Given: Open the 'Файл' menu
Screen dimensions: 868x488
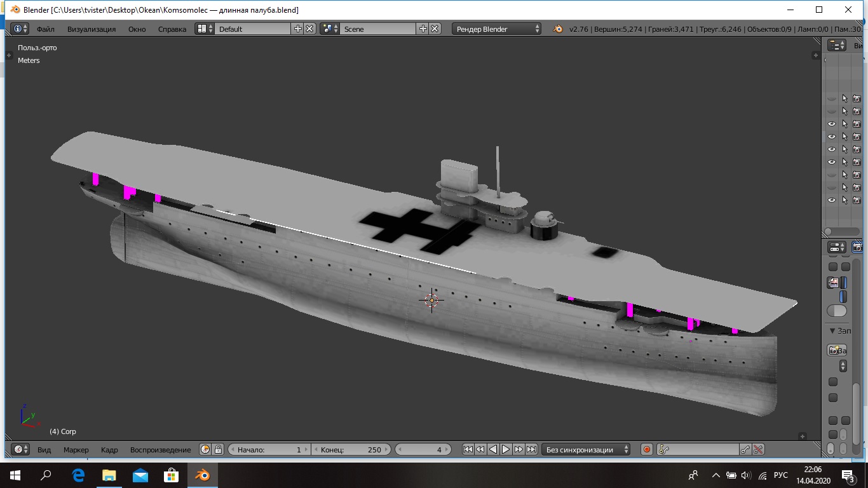Looking at the screenshot, I should [45, 29].
